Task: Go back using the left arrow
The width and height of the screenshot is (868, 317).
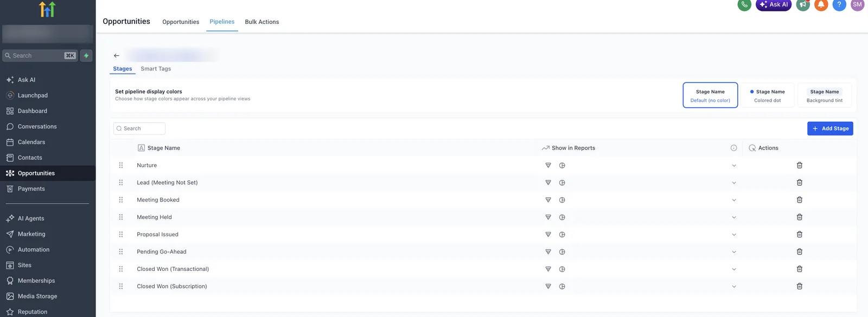Action: coord(116,55)
